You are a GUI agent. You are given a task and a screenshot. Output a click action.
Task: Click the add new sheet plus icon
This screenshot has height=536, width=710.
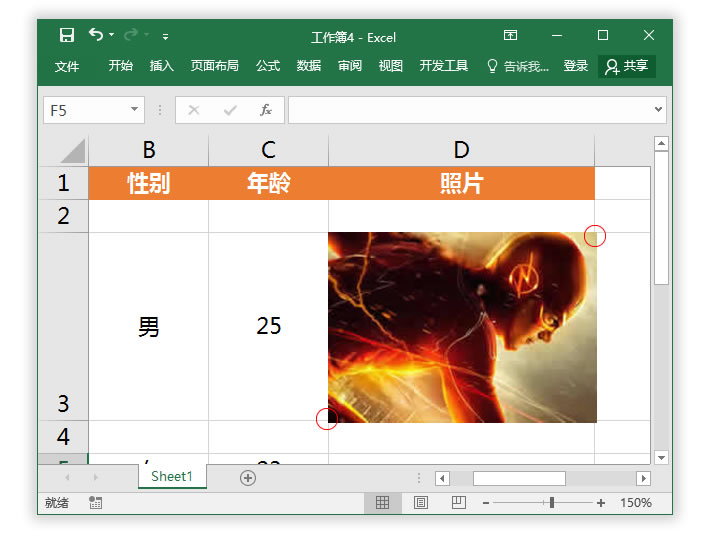point(248,478)
